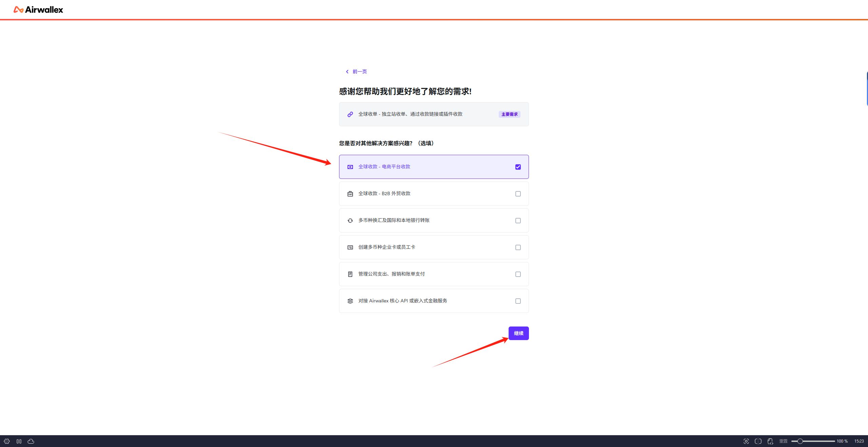Click the Airwallex logo
The width and height of the screenshot is (868, 447).
coord(38,10)
